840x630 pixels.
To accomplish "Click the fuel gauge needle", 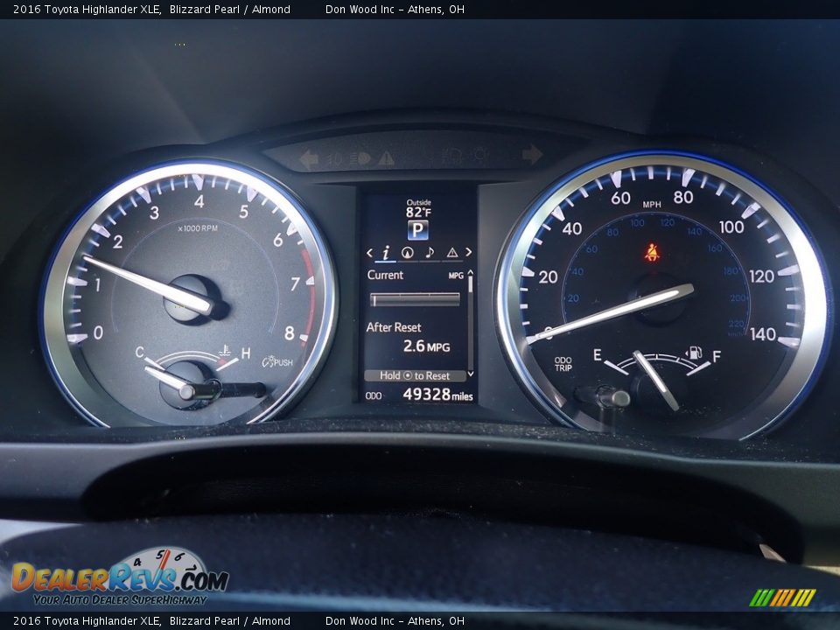I will 655,381.
